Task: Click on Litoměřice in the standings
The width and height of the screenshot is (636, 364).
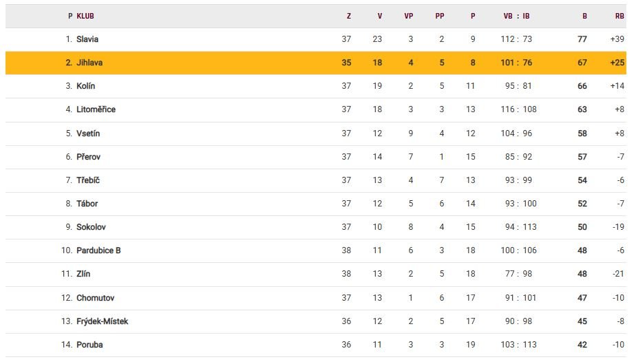Action: pyautogui.click(x=96, y=109)
